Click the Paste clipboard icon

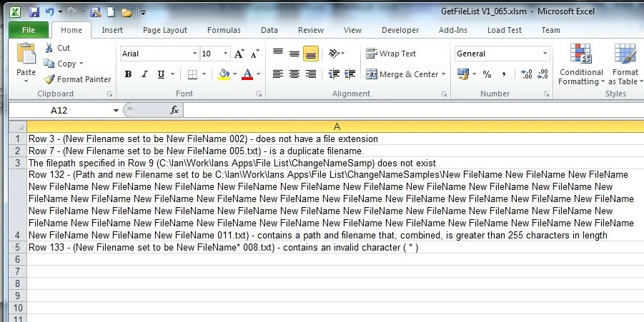point(26,54)
